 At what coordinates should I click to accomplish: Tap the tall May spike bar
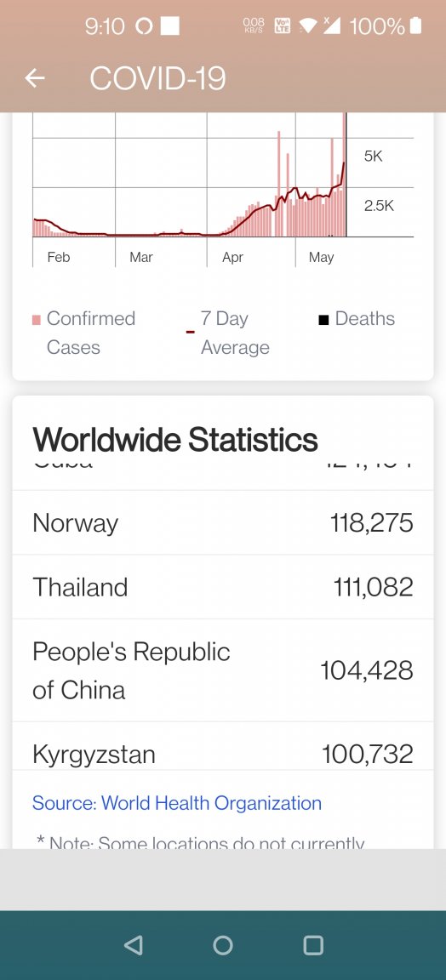[344, 174]
